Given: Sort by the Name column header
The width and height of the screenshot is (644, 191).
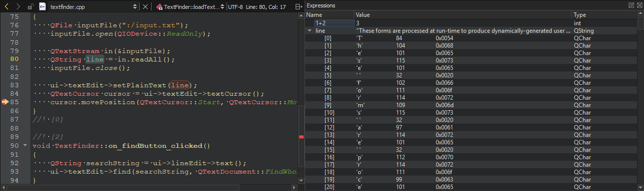Looking at the screenshot, I should point(329,15).
